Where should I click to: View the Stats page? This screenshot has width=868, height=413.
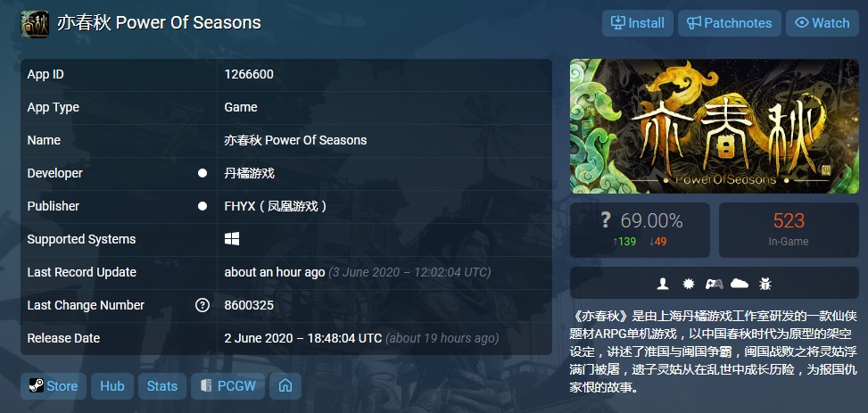[x=162, y=386]
